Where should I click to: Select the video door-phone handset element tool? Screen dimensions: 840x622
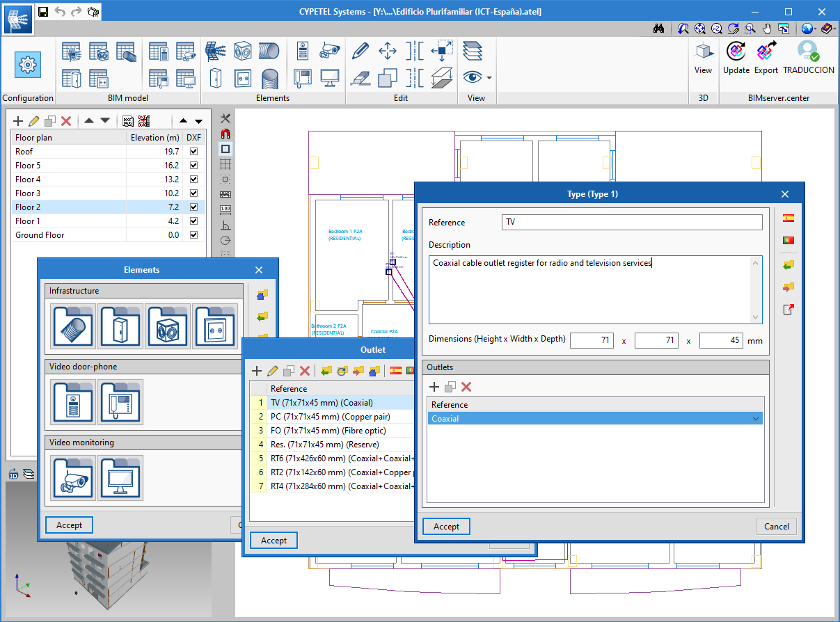pyautogui.click(x=303, y=77)
